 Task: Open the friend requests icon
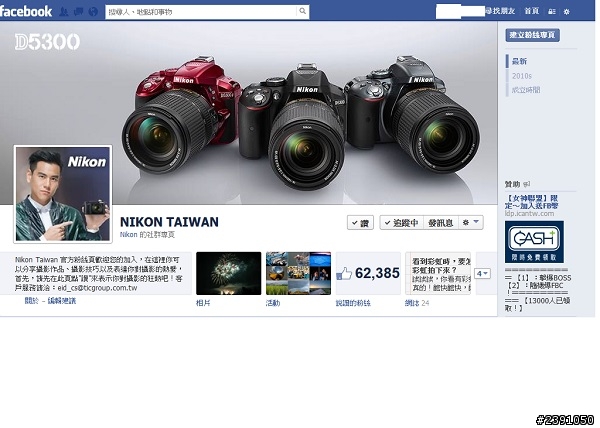tap(64, 12)
